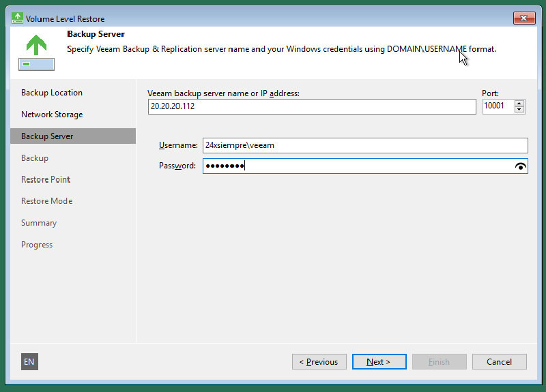546x392 pixels.
Task: Select the Backup Server step
Action: pos(73,136)
